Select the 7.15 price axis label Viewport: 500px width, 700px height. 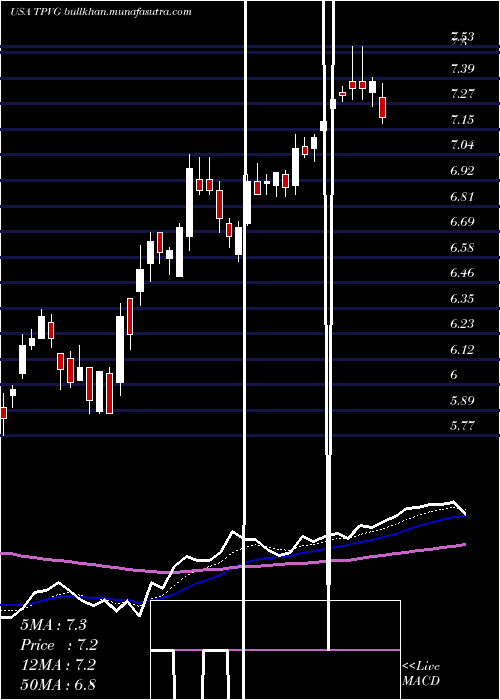click(x=462, y=120)
